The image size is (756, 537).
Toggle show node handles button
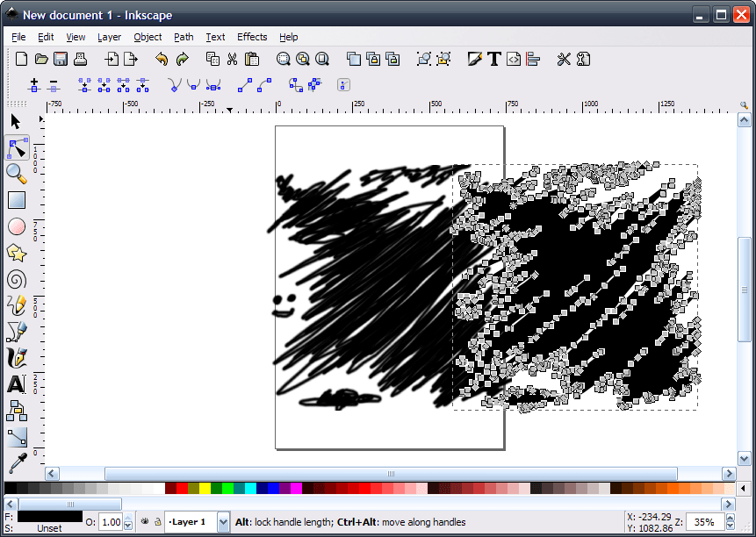(343, 85)
